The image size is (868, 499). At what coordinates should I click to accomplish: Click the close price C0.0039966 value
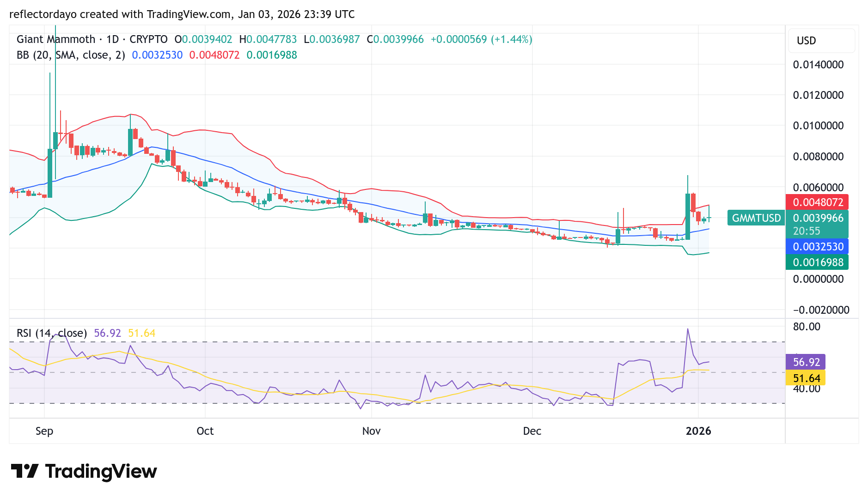tap(395, 39)
